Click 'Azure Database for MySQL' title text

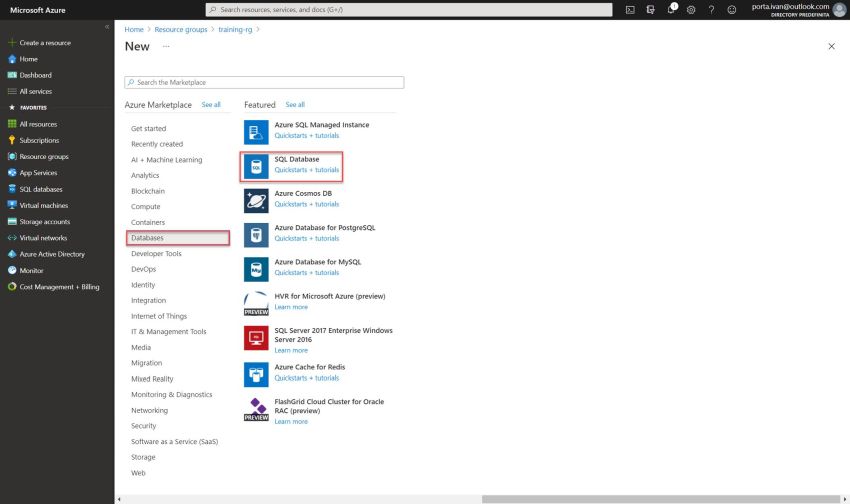(318, 262)
